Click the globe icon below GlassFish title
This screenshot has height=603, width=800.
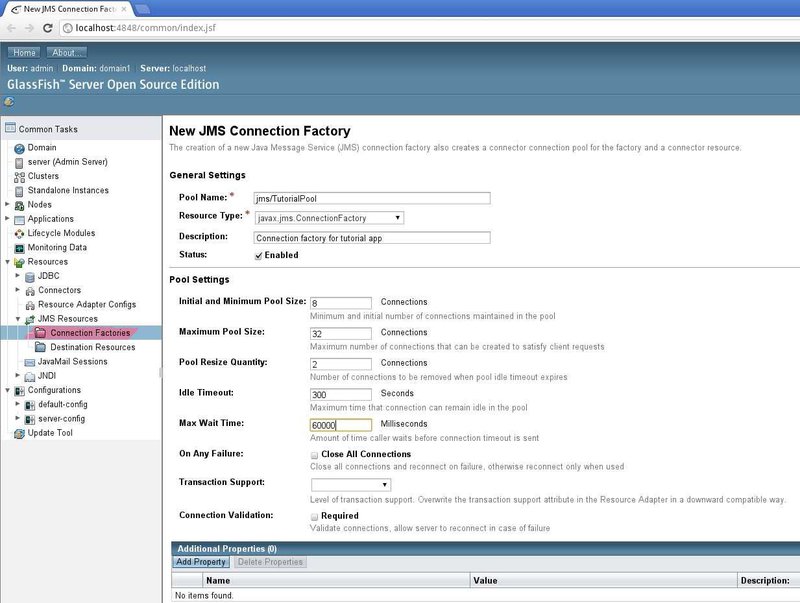coord(9,102)
